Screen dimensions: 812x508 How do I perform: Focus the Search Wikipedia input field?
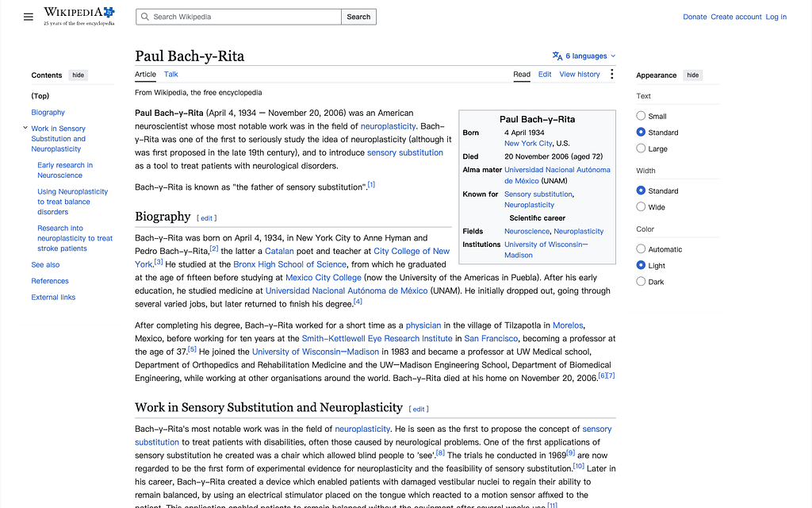click(x=239, y=17)
